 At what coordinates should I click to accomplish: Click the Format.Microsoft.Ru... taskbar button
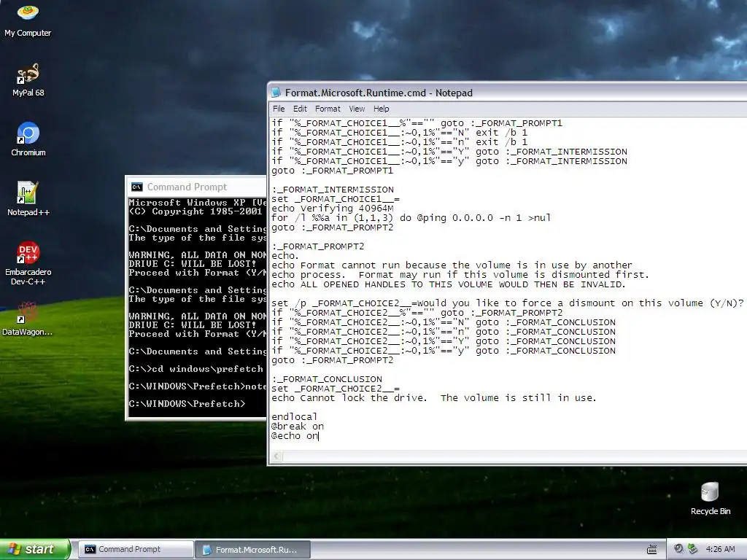coord(253,550)
